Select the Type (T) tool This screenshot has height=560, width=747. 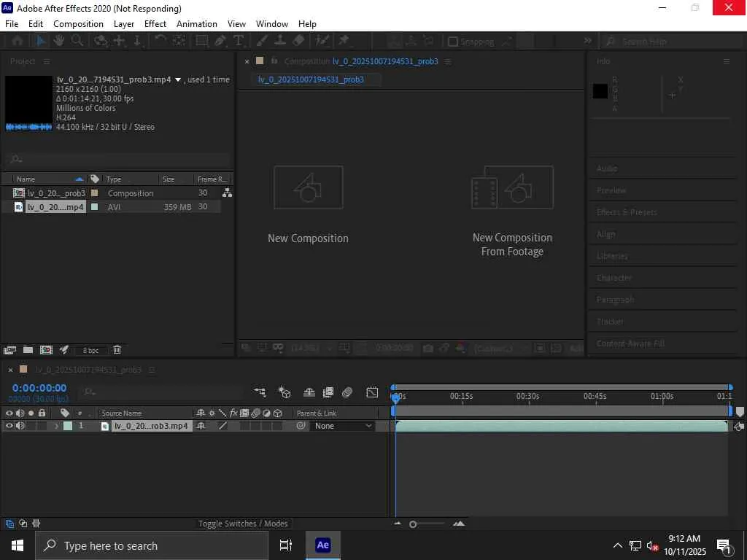coord(239,42)
